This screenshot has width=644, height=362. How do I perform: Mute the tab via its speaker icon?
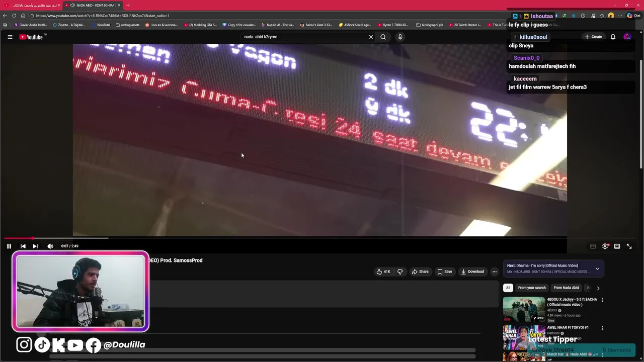point(72,5)
